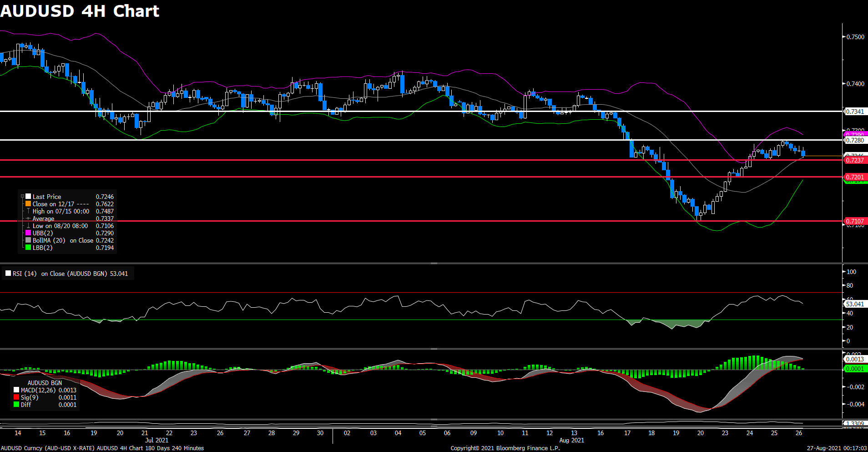The height and width of the screenshot is (452, 868).
Task: Click the orange Close on 12/17 swatch
Action: click(28, 204)
